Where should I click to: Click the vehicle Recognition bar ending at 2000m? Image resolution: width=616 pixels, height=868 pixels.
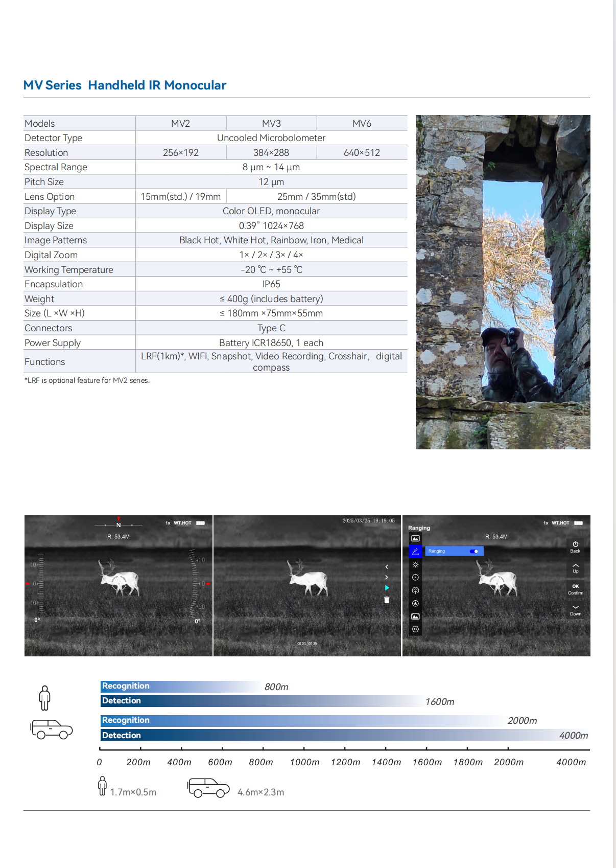[302, 720]
